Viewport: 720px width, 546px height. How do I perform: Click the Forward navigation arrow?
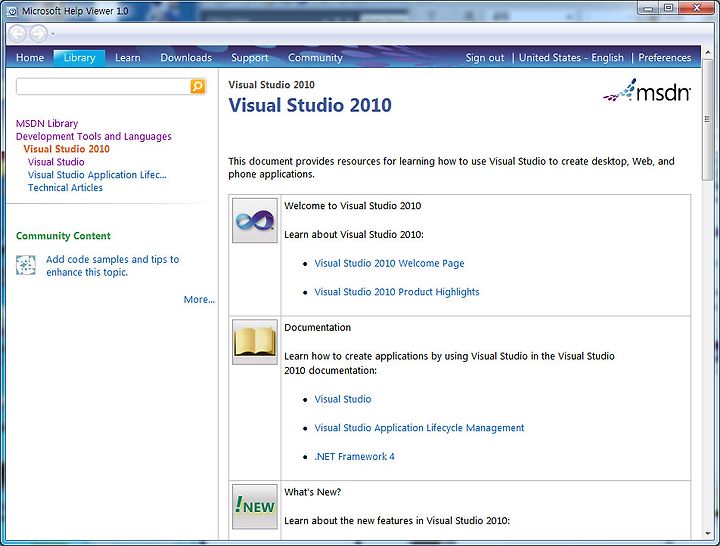[x=39, y=34]
